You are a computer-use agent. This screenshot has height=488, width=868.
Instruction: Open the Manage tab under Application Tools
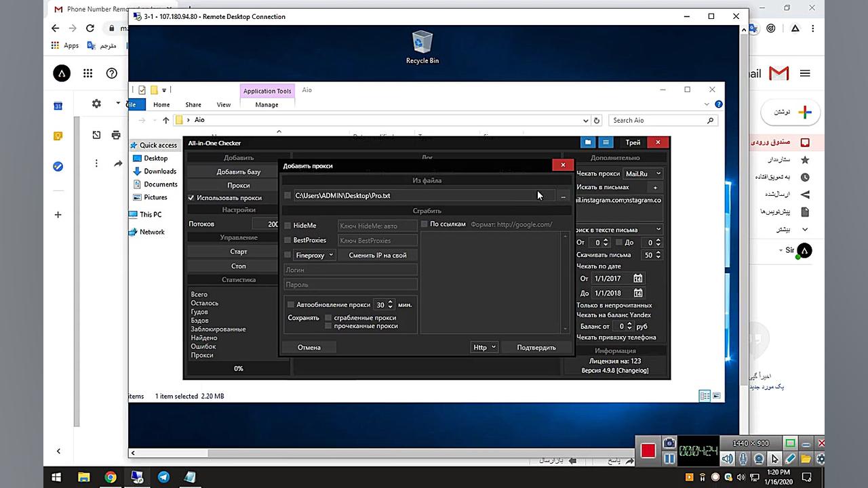pos(267,104)
